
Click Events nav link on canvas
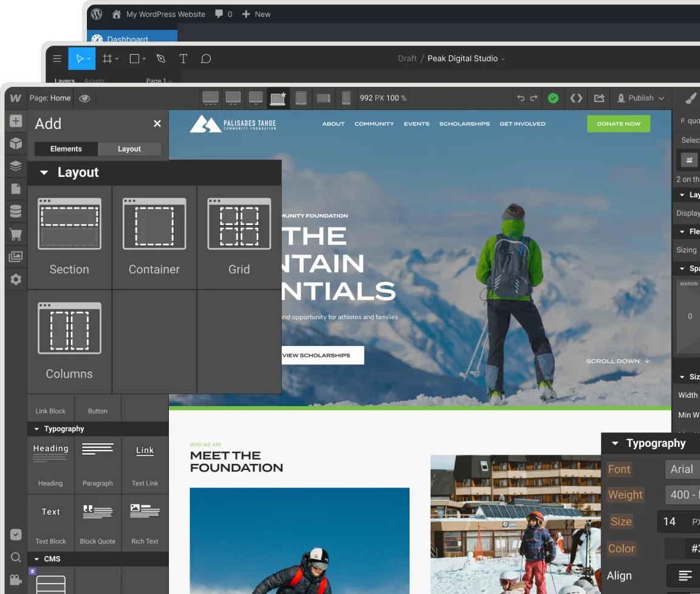(x=416, y=123)
